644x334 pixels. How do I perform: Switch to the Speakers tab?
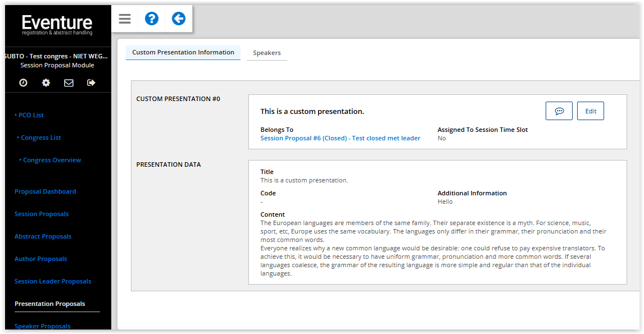click(267, 53)
